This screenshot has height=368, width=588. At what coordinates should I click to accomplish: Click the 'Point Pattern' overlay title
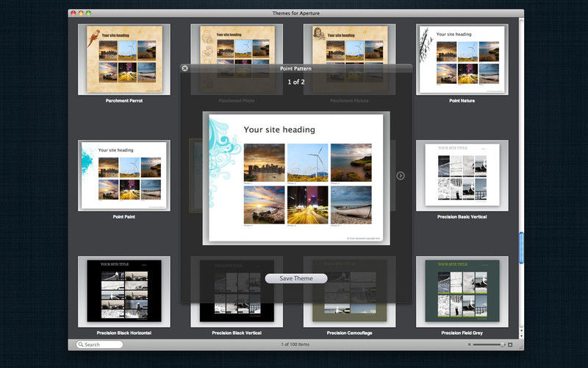295,68
